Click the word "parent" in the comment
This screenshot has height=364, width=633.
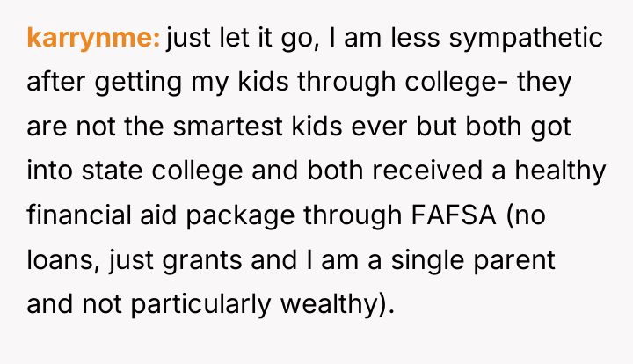(x=514, y=261)
